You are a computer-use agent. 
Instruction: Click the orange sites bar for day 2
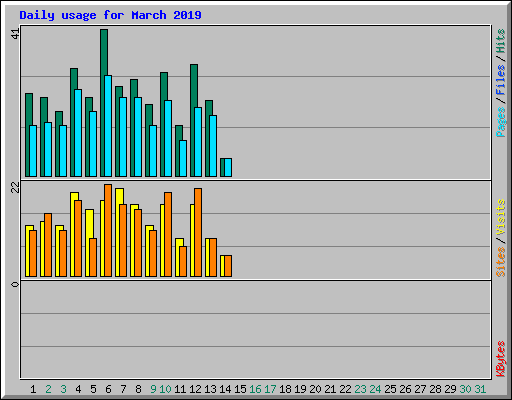coord(48,245)
